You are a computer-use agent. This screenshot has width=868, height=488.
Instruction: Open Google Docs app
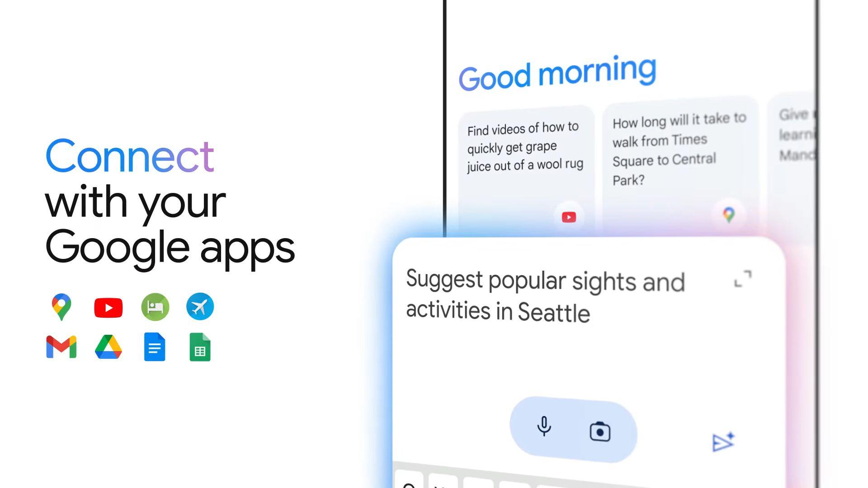click(x=154, y=348)
